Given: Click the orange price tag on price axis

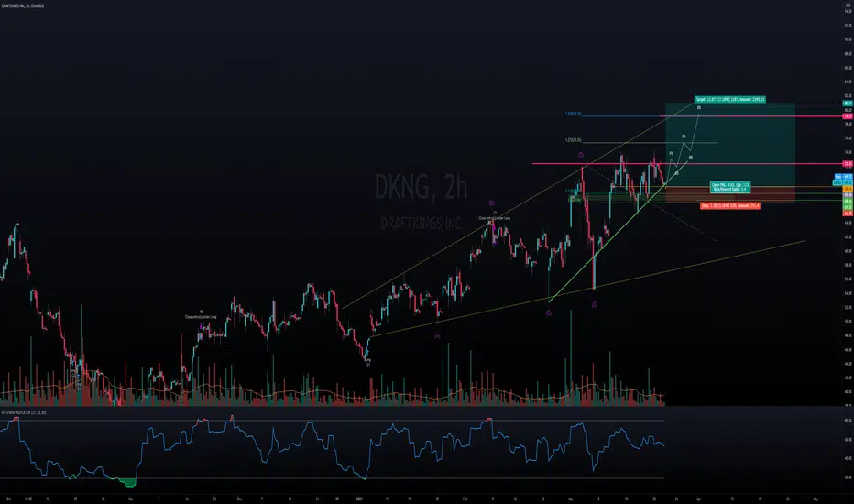Looking at the screenshot, I should (x=848, y=189).
